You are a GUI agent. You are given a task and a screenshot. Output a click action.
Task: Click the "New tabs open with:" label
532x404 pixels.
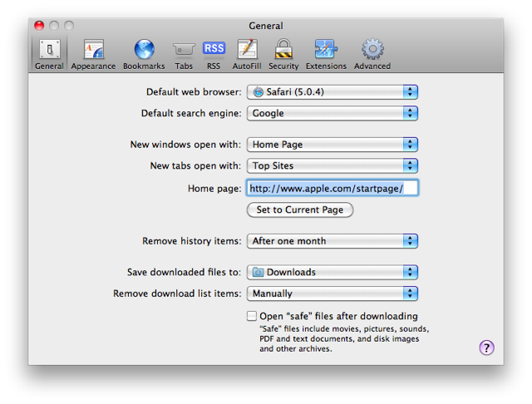coord(195,166)
